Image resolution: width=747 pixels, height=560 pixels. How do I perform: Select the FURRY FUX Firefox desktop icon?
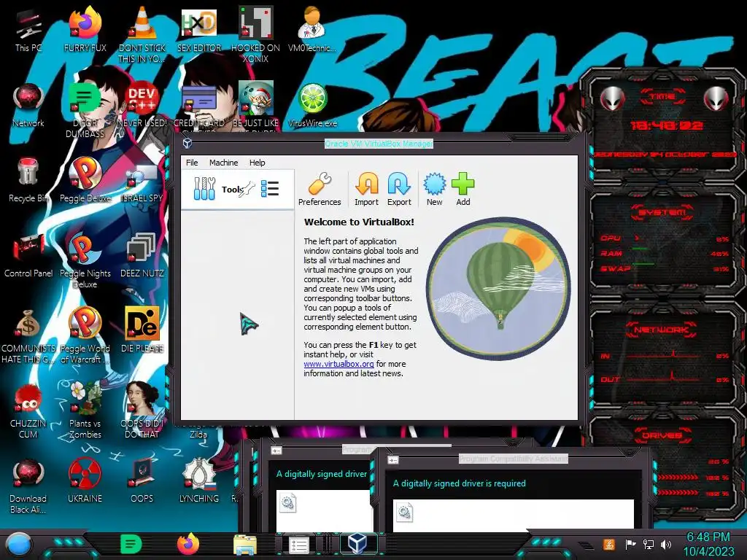[x=85, y=29]
